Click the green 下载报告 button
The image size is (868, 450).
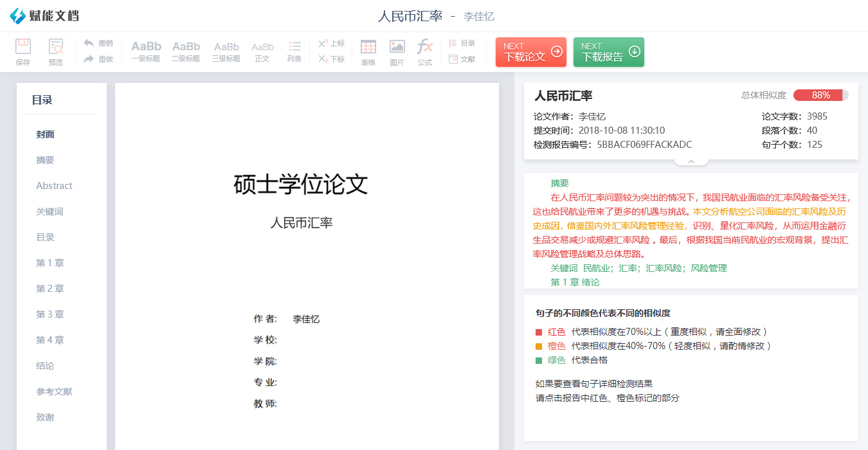point(608,52)
